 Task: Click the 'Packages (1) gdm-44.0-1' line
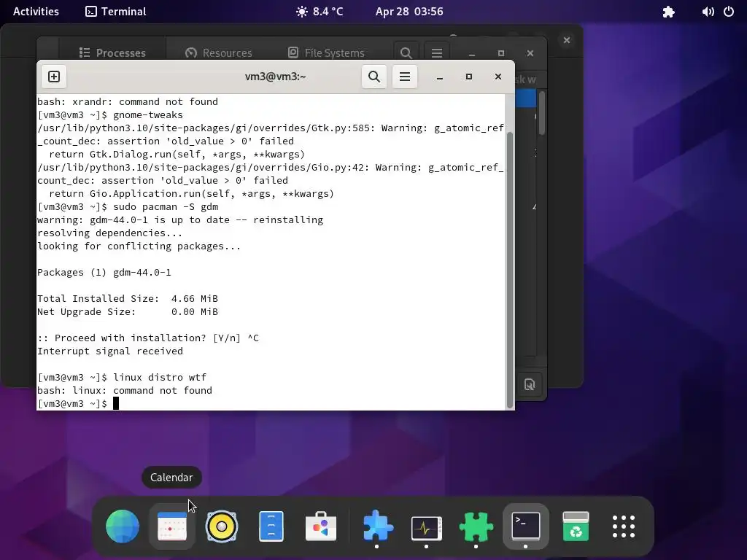click(104, 273)
